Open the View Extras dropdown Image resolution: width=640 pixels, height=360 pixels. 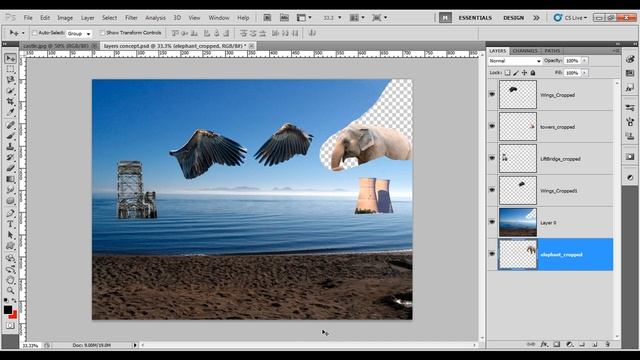[304, 18]
